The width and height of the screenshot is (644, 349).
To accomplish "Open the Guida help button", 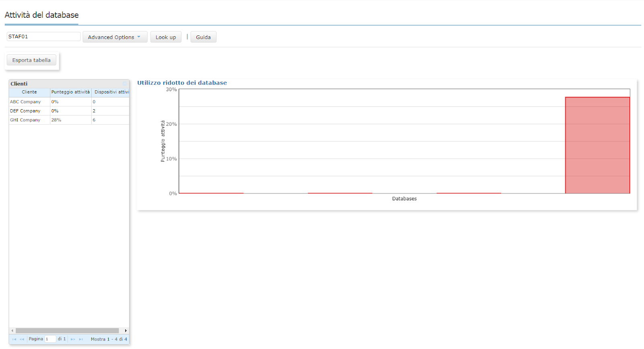I will [203, 37].
